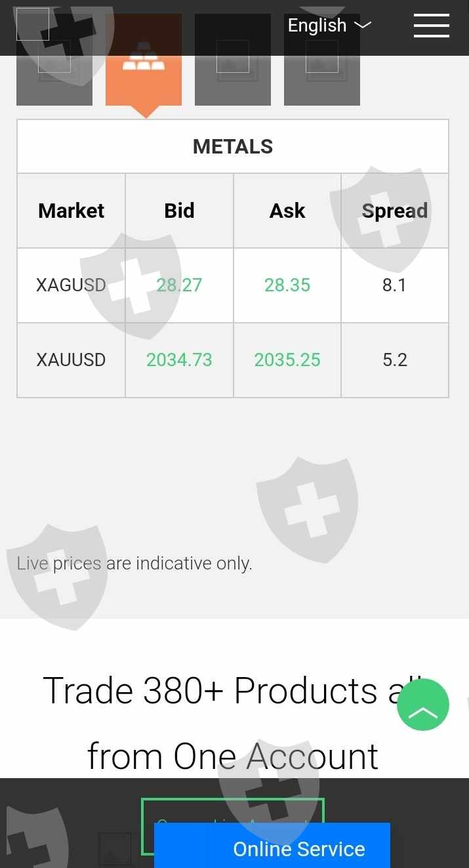Click the XAUUSD spread value 5.2
Image resolution: width=469 pixels, height=868 pixels.
[x=395, y=360]
